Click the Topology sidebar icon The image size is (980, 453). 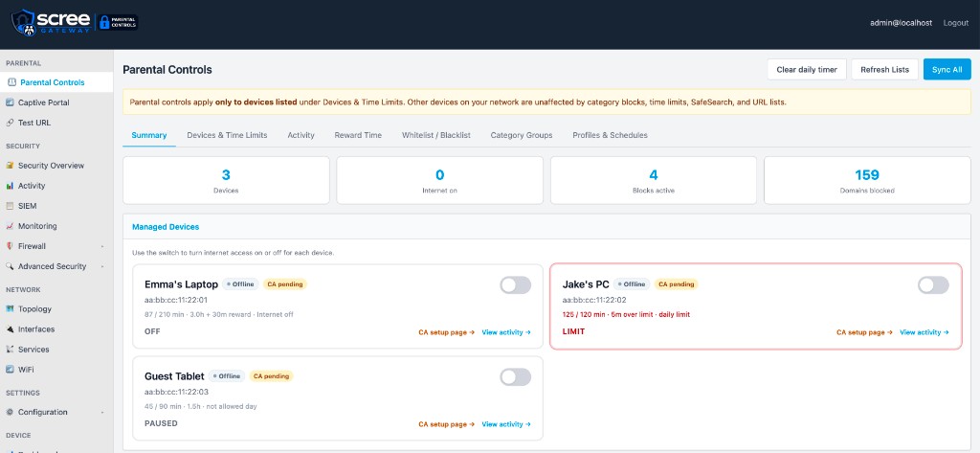coord(10,309)
